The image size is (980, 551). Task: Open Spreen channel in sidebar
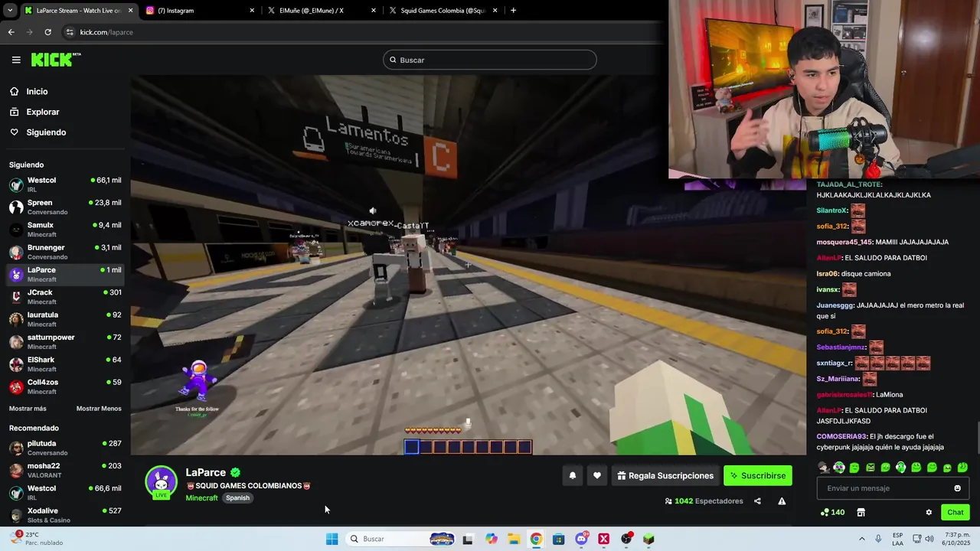[65, 207]
